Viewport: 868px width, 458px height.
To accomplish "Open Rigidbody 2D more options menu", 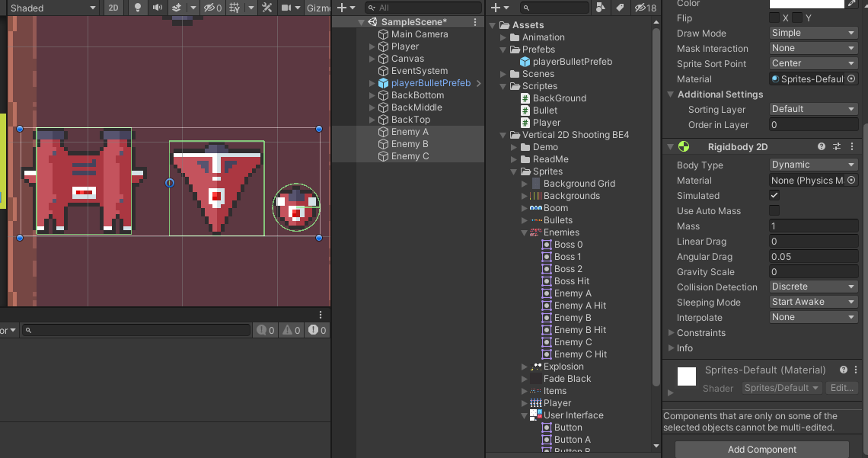I will point(852,147).
